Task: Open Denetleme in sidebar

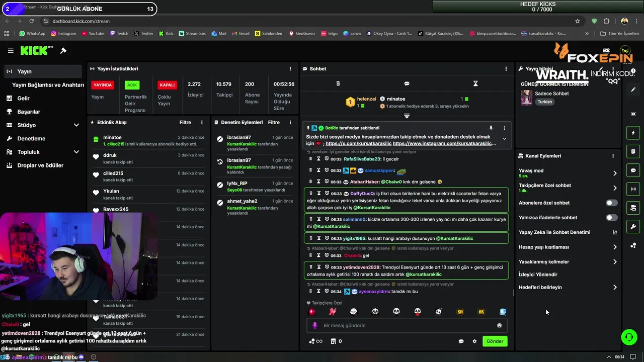Action: click(43, 138)
